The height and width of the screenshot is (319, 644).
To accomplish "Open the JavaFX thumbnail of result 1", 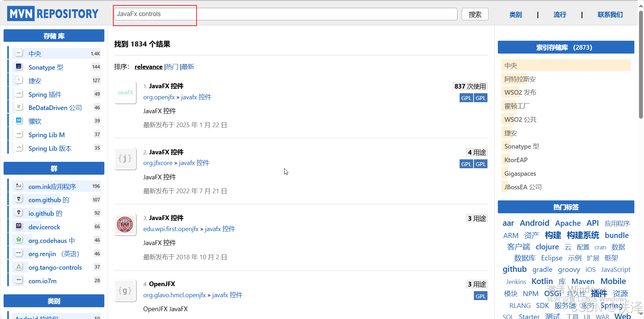I will tap(125, 93).
